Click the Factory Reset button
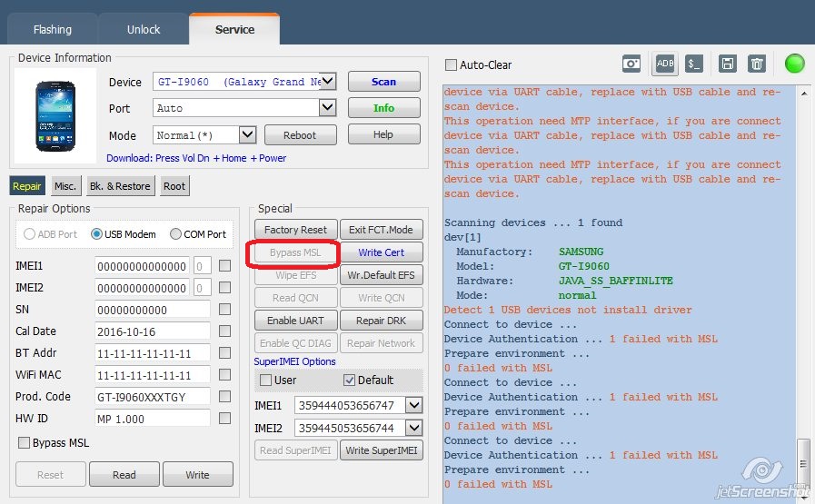 (296, 230)
